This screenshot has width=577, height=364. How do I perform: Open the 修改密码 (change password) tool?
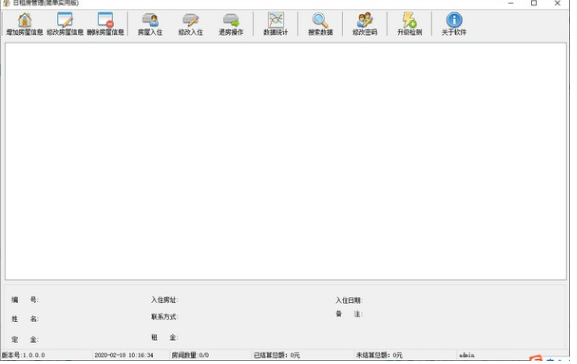pos(365,24)
